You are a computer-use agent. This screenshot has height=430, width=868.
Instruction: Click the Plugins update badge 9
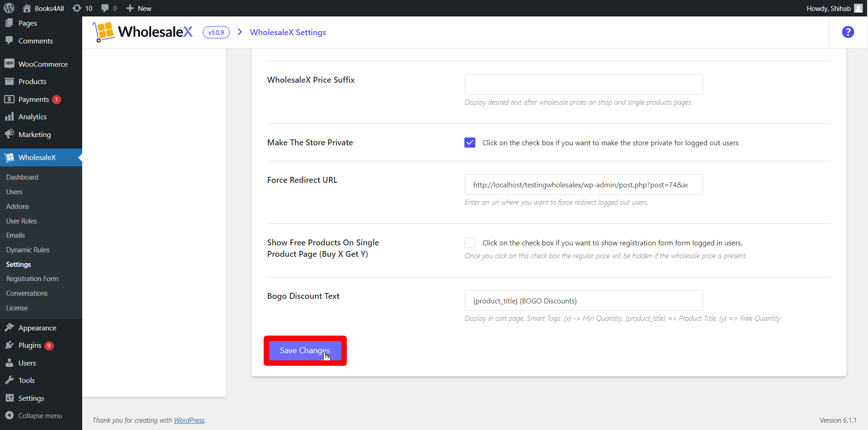(x=49, y=345)
